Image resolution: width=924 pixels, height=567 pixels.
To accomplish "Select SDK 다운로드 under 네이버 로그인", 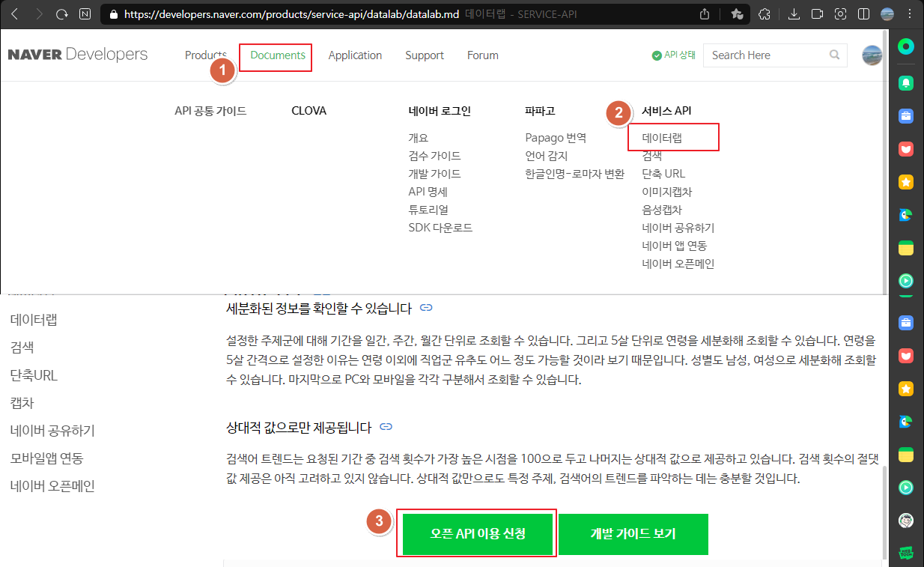I will (x=440, y=228).
